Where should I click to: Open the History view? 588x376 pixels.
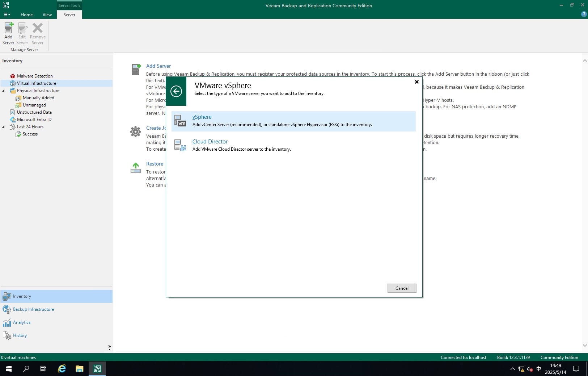pos(20,335)
